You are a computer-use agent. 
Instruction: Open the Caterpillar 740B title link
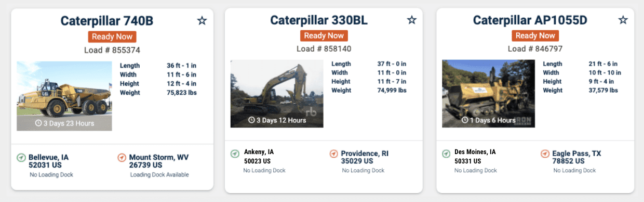click(107, 21)
